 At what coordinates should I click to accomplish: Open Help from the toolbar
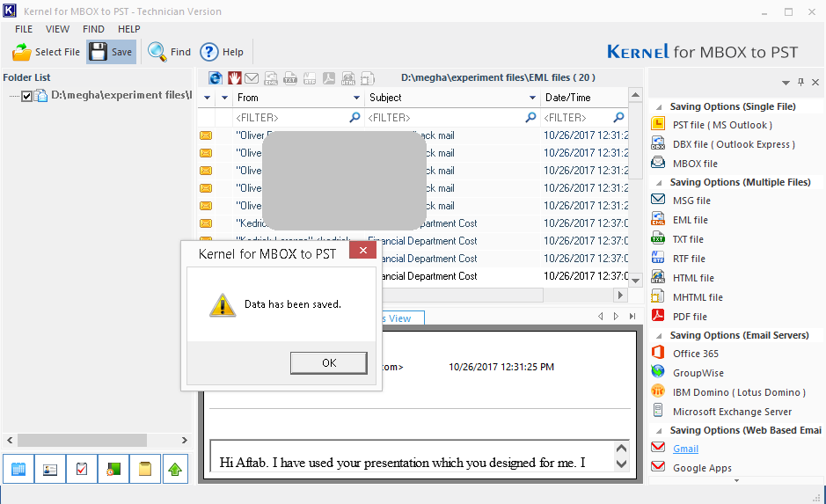tap(222, 52)
